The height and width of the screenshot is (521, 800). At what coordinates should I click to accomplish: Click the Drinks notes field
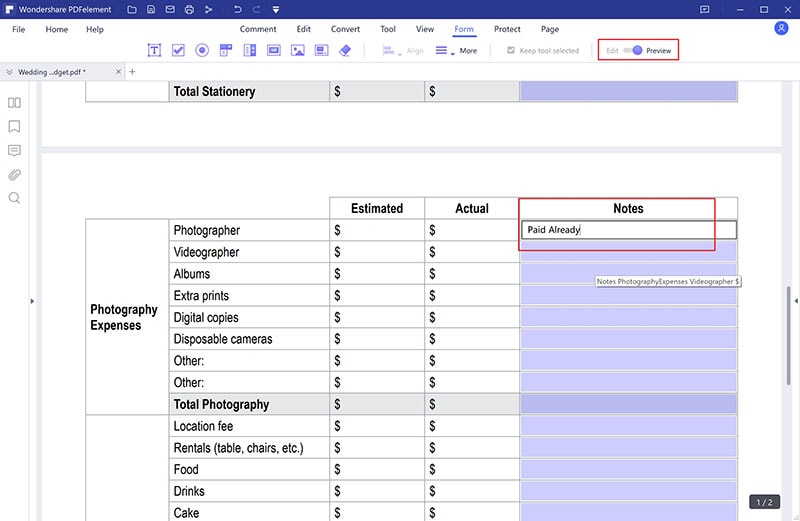[x=629, y=491]
